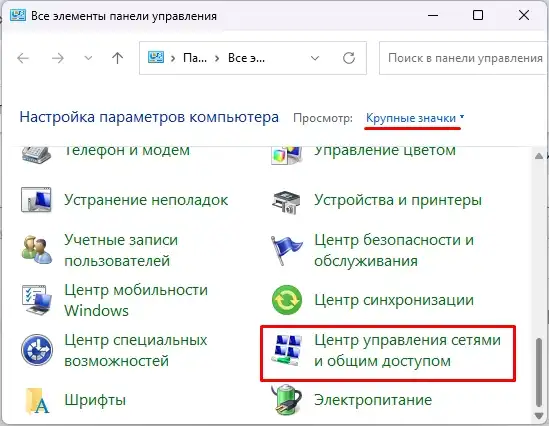Open the recent locations dropdown chevron

pyautogui.click(x=88, y=58)
